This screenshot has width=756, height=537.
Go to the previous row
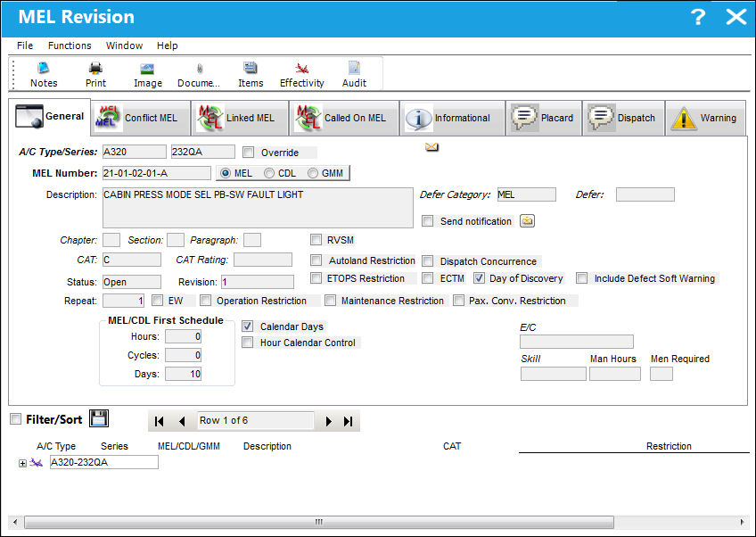(x=182, y=421)
